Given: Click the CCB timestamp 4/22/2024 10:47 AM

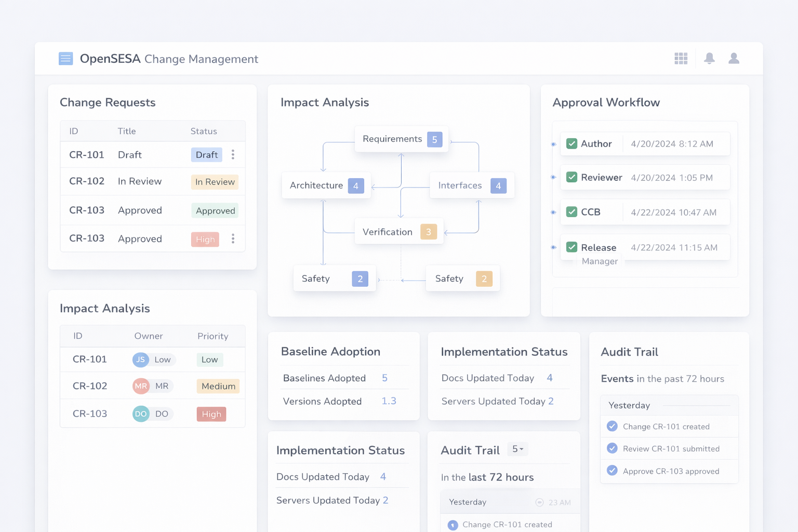Looking at the screenshot, I should [673, 212].
